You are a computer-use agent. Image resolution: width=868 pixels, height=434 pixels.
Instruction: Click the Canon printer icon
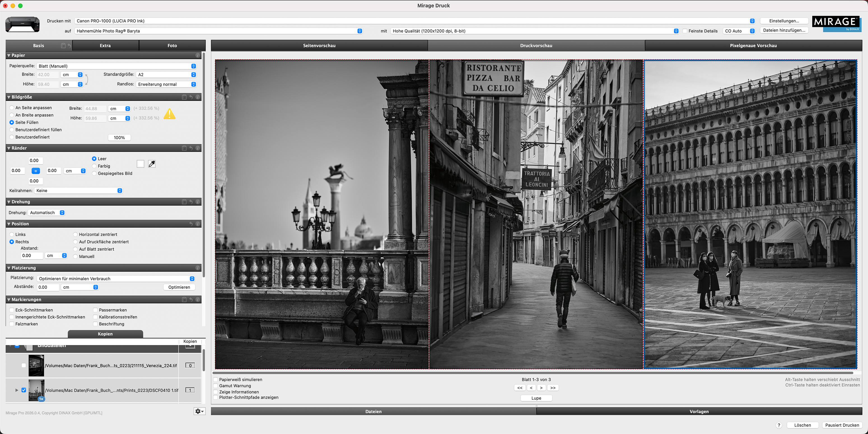coord(23,25)
